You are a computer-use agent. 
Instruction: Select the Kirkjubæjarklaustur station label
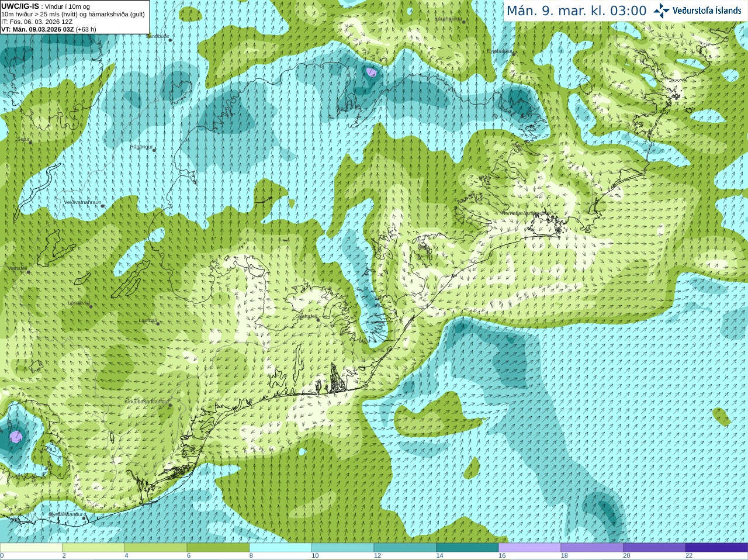coord(147,402)
